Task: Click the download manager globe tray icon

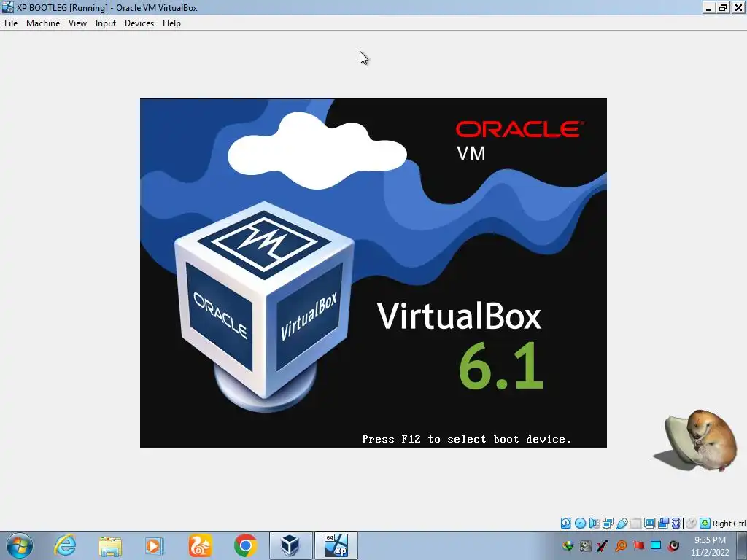Action: pyautogui.click(x=568, y=545)
